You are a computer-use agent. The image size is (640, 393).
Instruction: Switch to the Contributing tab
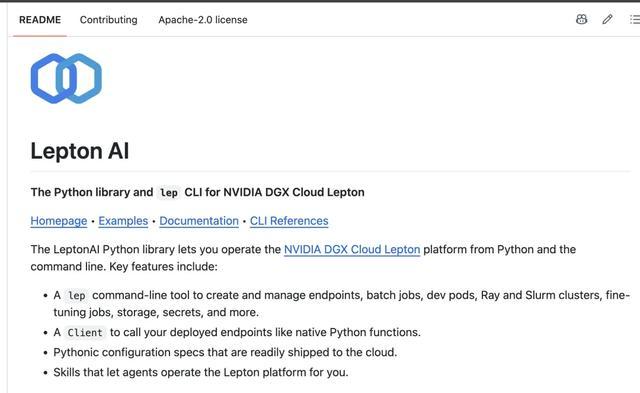tap(109, 20)
